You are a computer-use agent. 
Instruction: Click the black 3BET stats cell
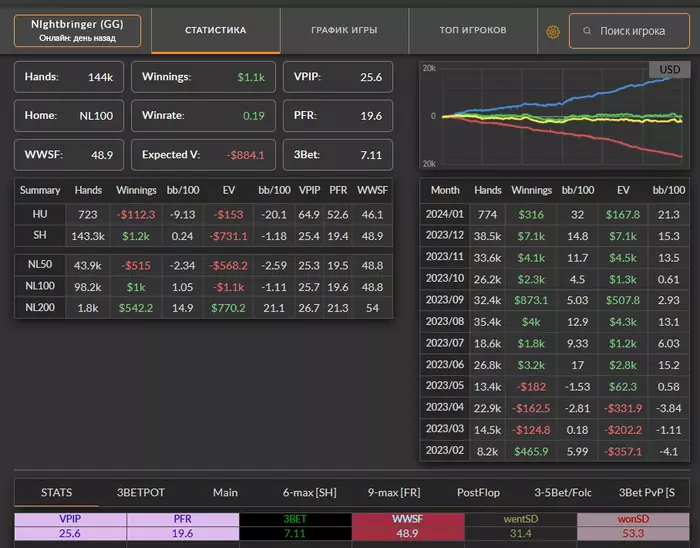(295, 526)
